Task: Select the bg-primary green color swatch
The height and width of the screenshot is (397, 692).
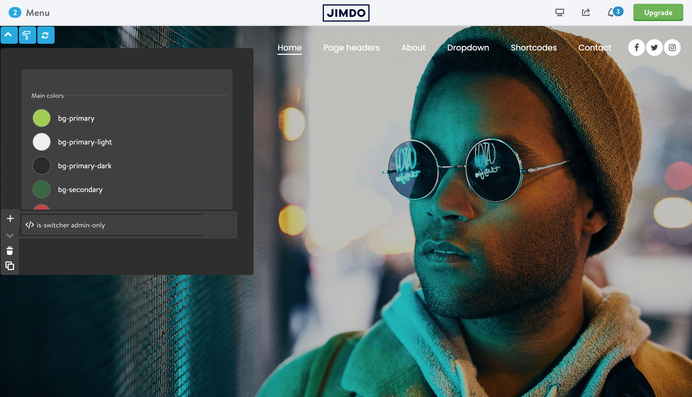Action: pos(41,118)
